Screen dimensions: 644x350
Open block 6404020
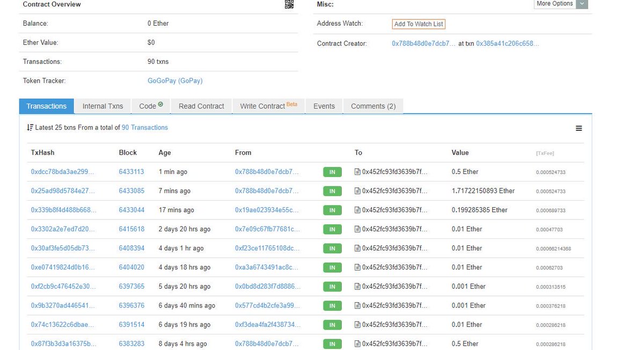[131, 267]
